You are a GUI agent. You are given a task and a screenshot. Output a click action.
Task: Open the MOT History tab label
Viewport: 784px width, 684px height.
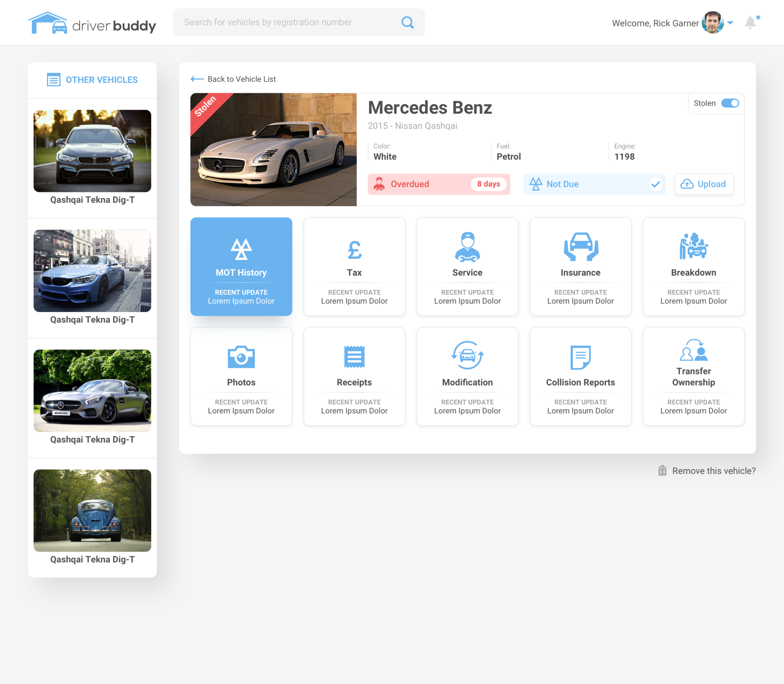(x=241, y=272)
